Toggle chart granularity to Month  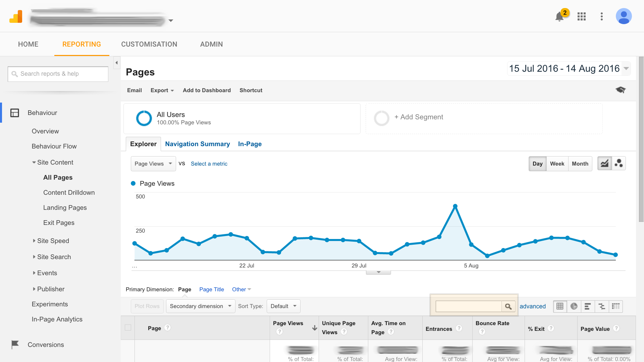(580, 164)
